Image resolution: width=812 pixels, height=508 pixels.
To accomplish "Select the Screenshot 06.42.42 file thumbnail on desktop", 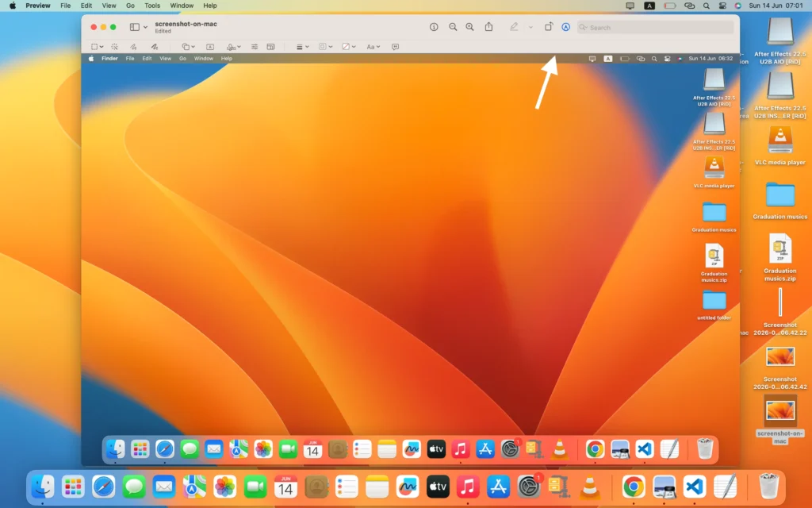I will tap(780, 357).
